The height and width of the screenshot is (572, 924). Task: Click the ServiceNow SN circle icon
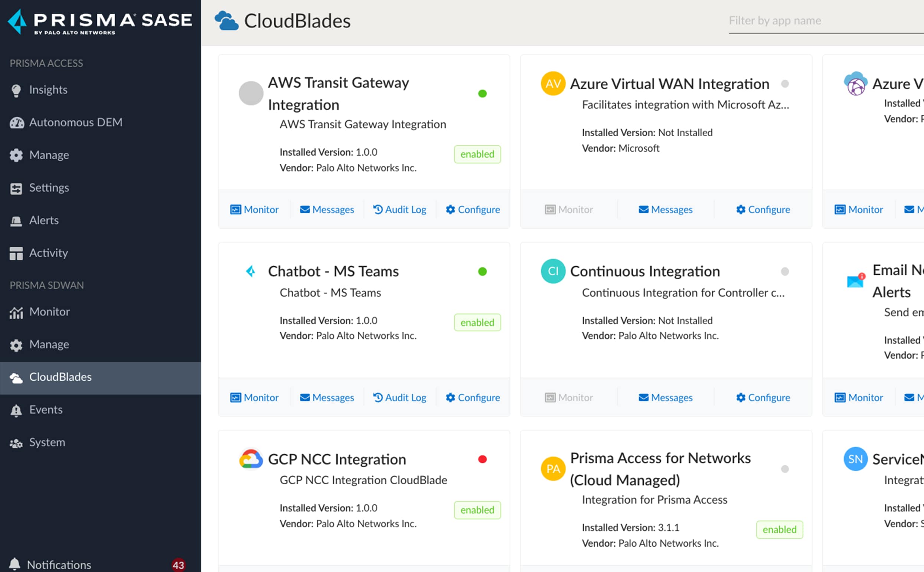(x=855, y=459)
